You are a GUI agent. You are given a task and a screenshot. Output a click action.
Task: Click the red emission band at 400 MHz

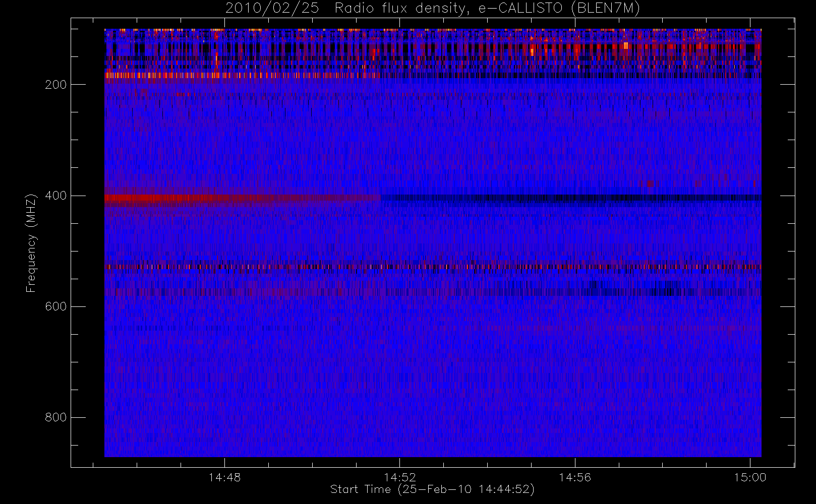242,198
